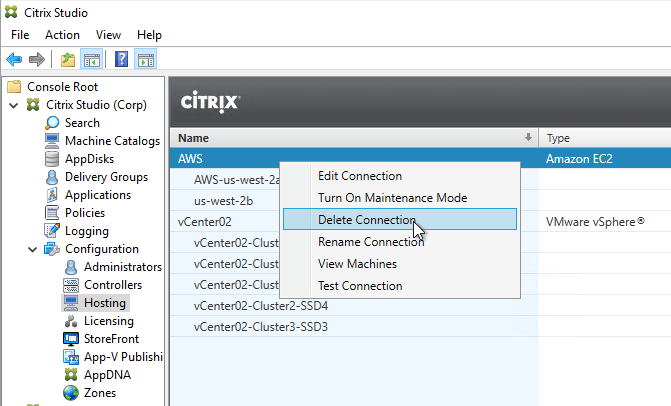Viewport: 671px width, 406px height.
Task: Click the Configuration node icon
Action: tap(52, 249)
